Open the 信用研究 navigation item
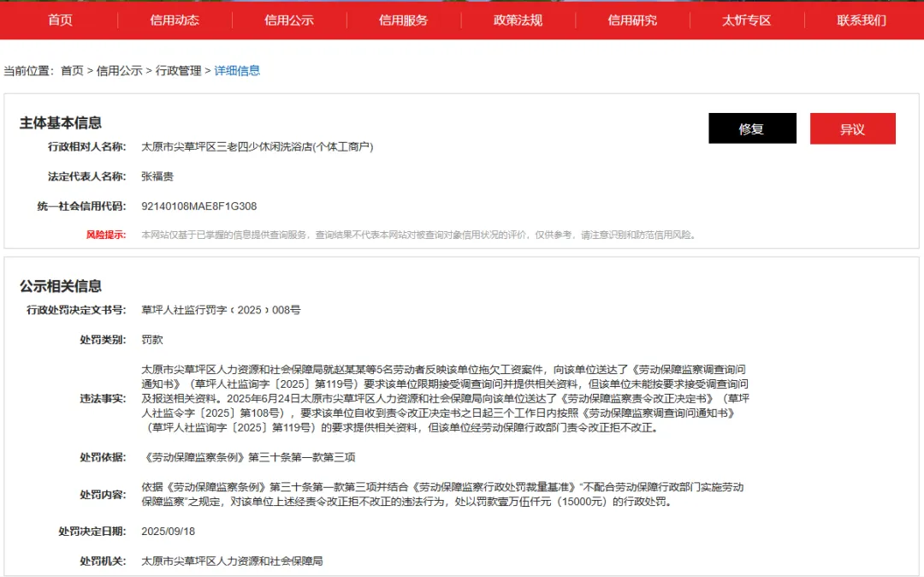This screenshot has height=577, width=924. pyautogui.click(x=632, y=20)
